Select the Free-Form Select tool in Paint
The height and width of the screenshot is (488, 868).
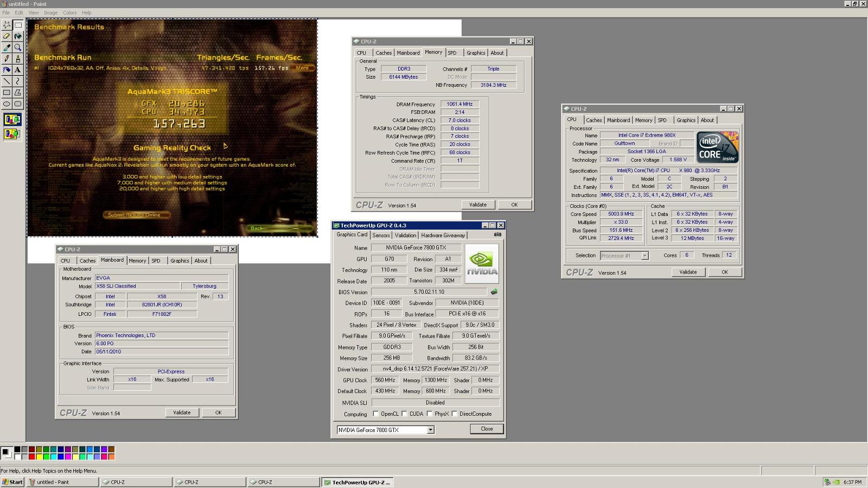click(7, 25)
